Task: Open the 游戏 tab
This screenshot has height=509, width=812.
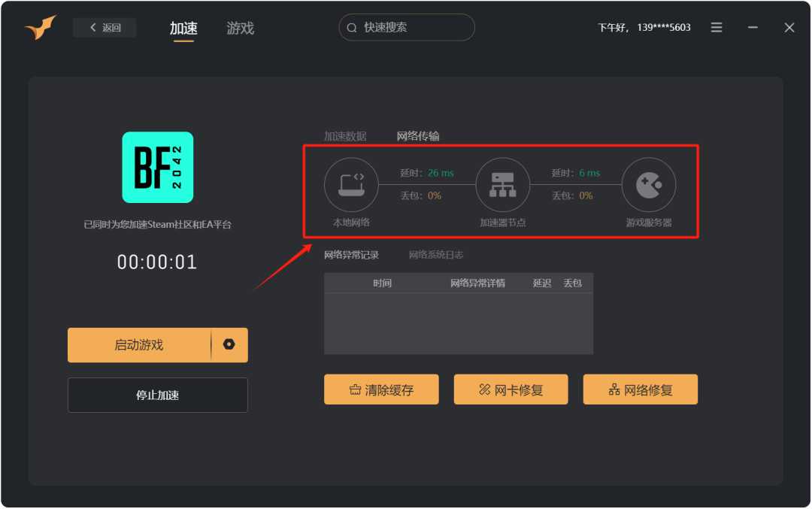Action: (241, 28)
